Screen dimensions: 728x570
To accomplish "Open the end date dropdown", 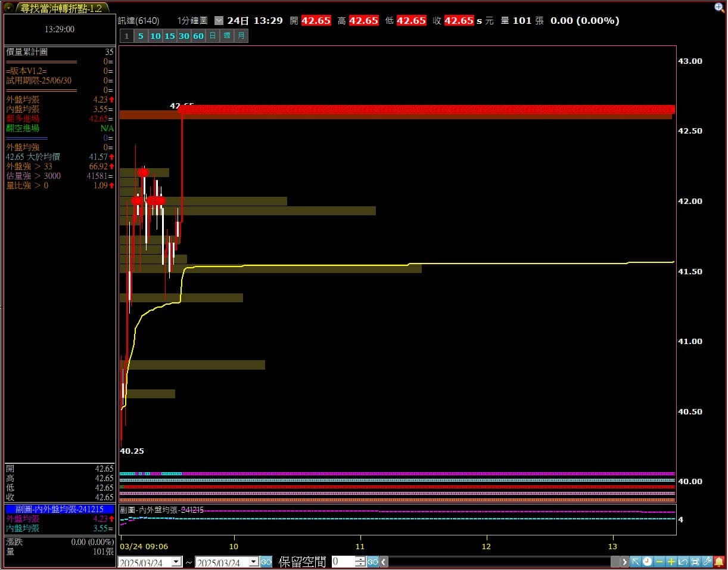I will tap(253, 562).
